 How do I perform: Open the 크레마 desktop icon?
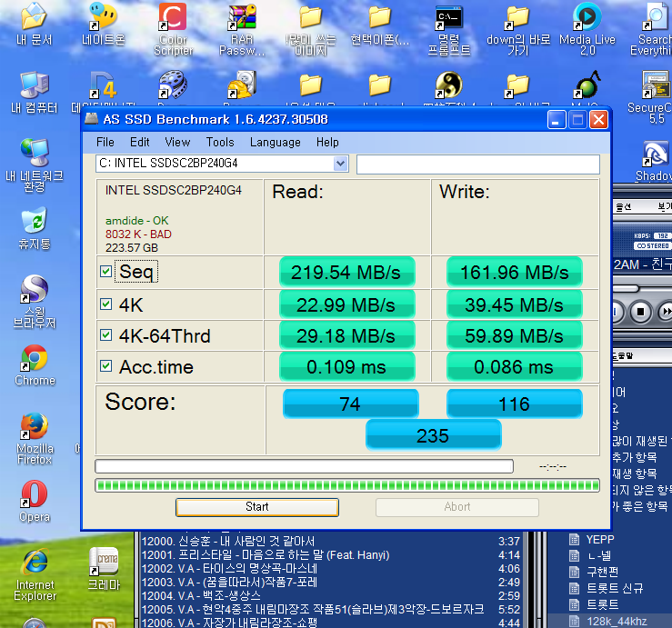[104, 569]
